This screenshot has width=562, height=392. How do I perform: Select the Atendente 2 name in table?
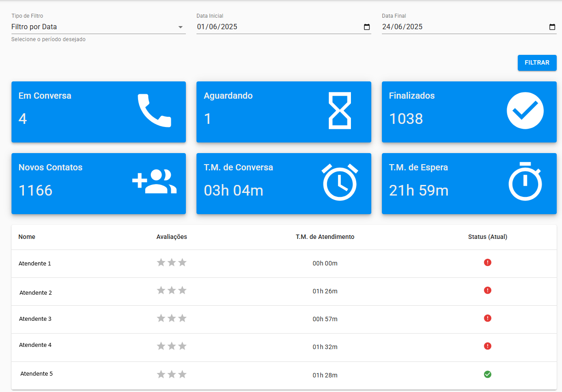35,292
